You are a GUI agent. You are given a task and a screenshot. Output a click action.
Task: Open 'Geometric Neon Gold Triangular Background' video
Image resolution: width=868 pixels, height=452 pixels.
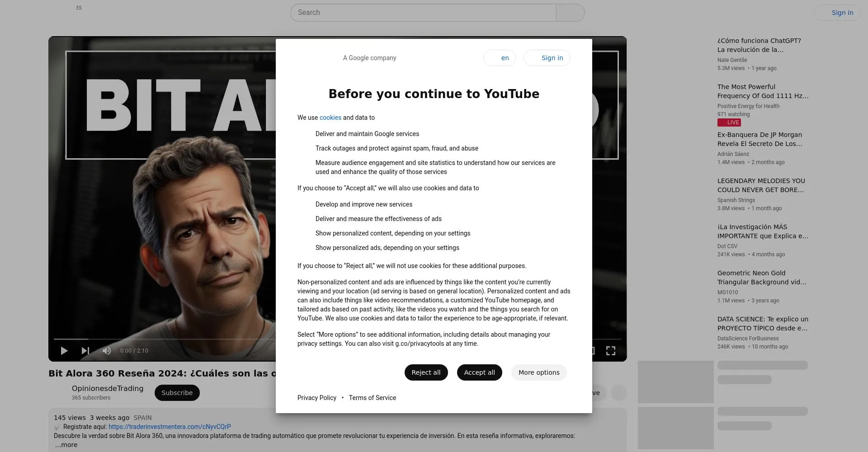click(x=762, y=278)
